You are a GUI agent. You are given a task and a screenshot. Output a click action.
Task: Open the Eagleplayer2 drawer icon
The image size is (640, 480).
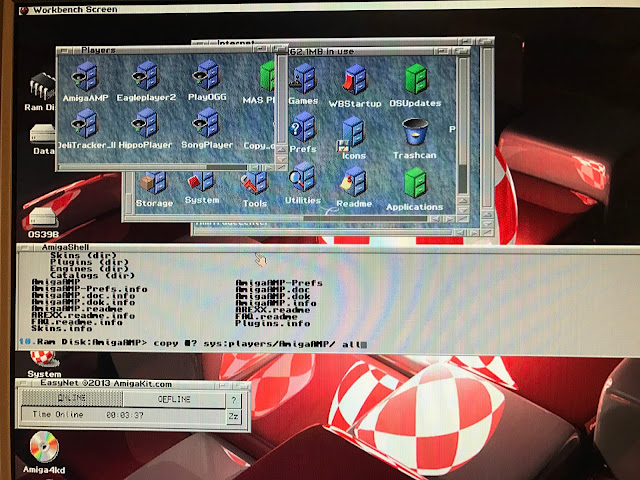tap(145, 76)
